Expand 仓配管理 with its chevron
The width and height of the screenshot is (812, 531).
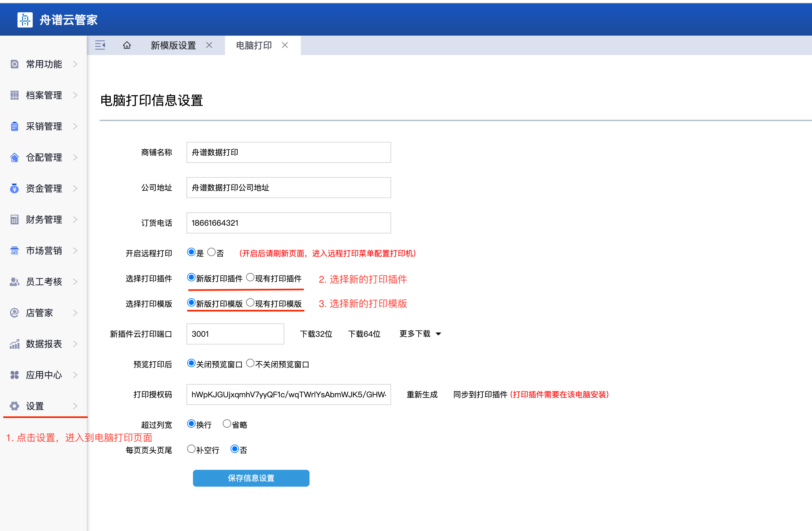[x=75, y=157]
